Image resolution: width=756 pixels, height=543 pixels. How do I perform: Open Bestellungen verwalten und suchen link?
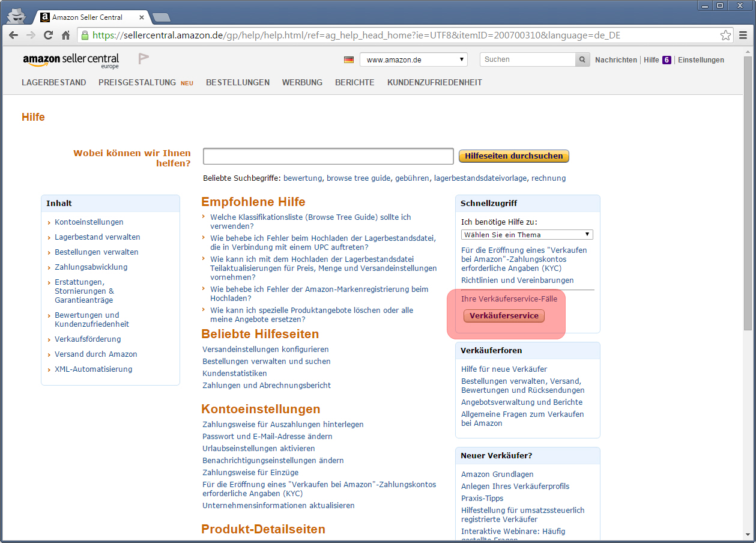267,361
